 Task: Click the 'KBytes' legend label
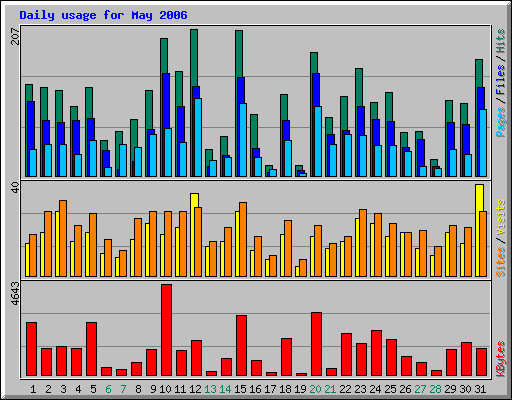click(x=501, y=359)
